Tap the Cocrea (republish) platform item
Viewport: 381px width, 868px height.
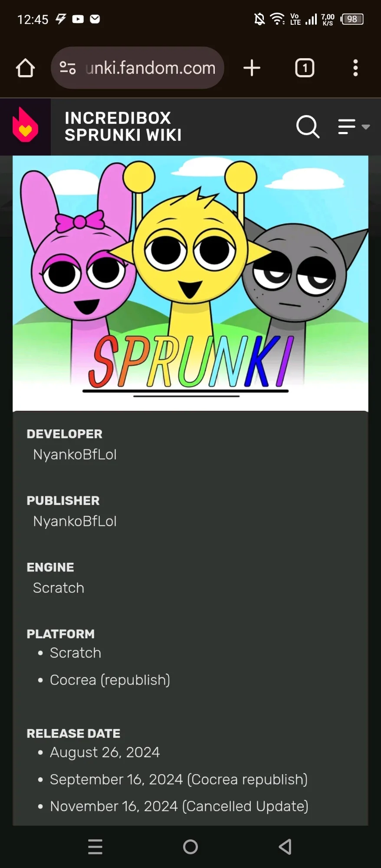click(110, 680)
